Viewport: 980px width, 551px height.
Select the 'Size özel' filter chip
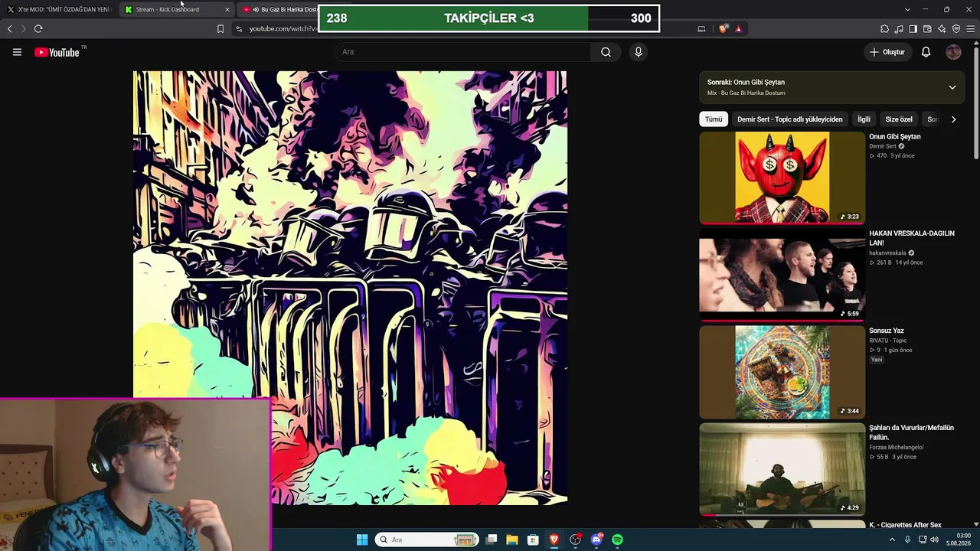pos(899,119)
